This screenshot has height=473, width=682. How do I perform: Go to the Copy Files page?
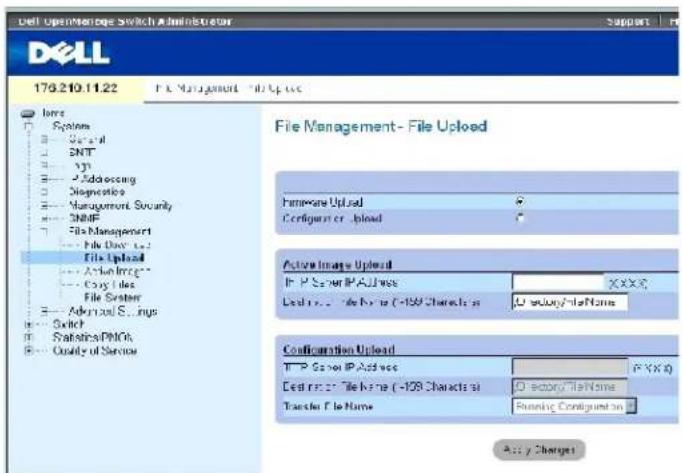[110, 285]
